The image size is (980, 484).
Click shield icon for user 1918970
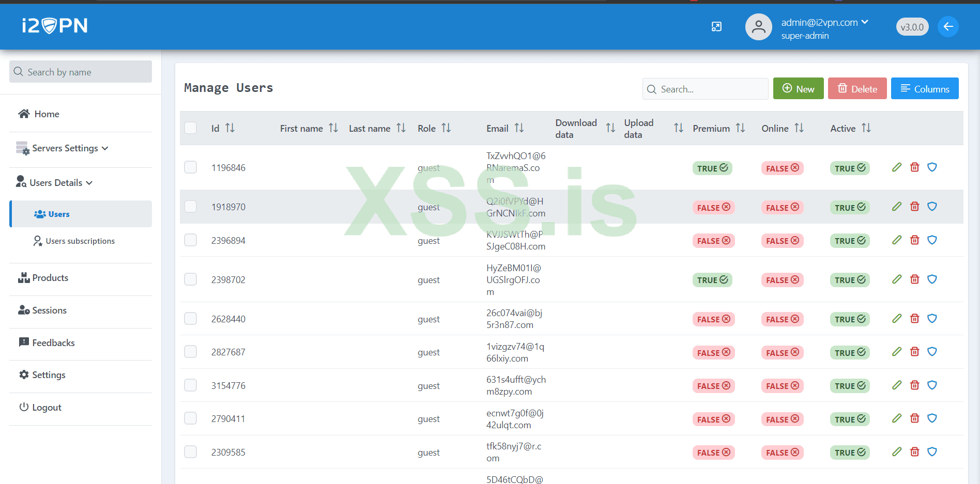click(x=932, y=207)
